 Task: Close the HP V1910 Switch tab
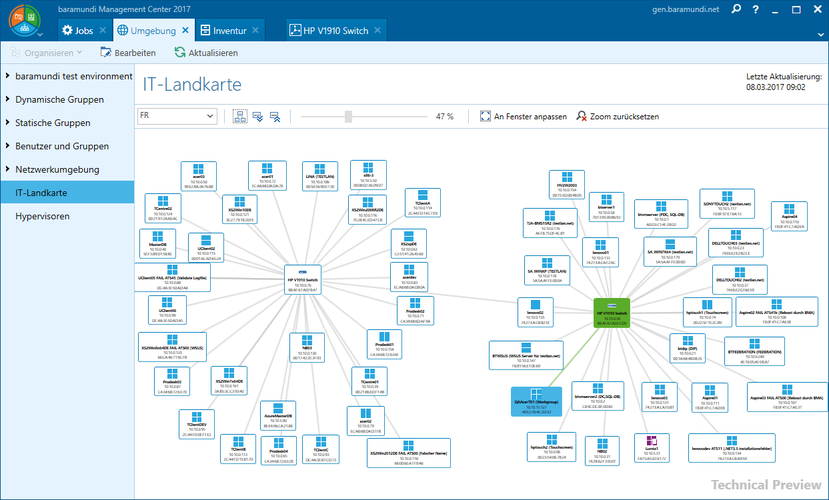[377, 30]
